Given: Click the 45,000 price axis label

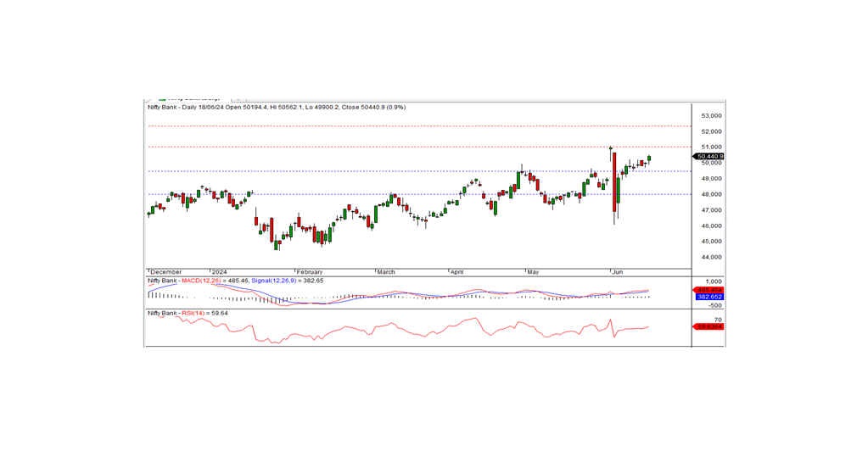Looking at the screenshot, I should (x=711, y=242).
